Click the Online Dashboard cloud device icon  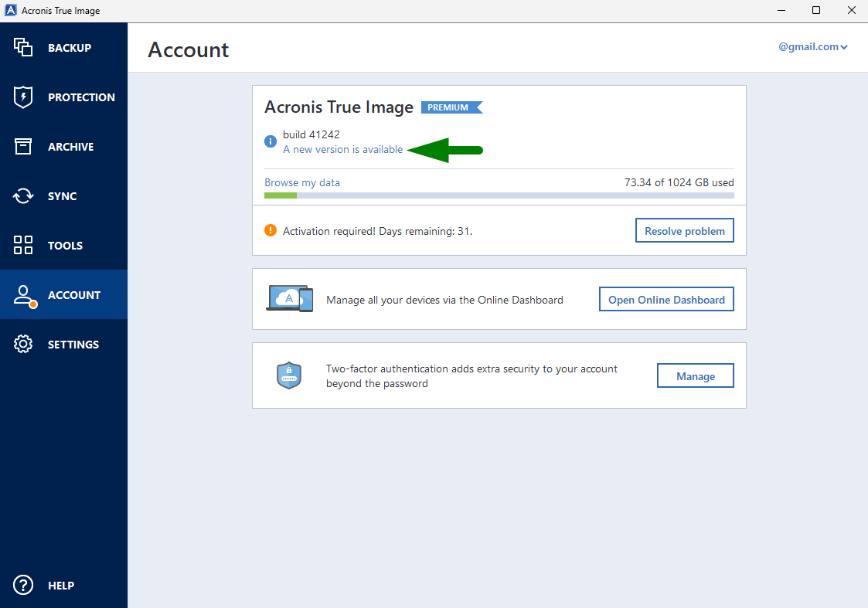(289, 299)
